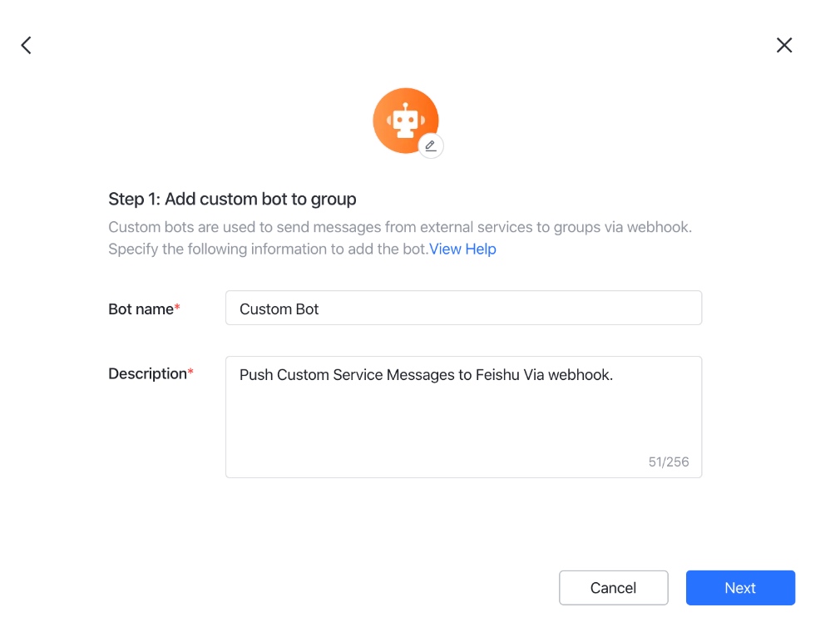
Task: Focus the Bot name input field
Action: coord(463,308)
